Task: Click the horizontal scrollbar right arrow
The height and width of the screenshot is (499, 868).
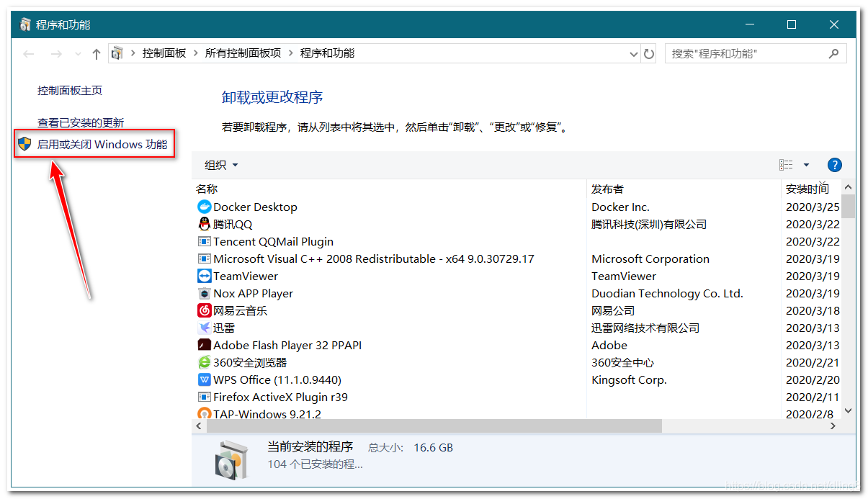Action: (833, 426)
